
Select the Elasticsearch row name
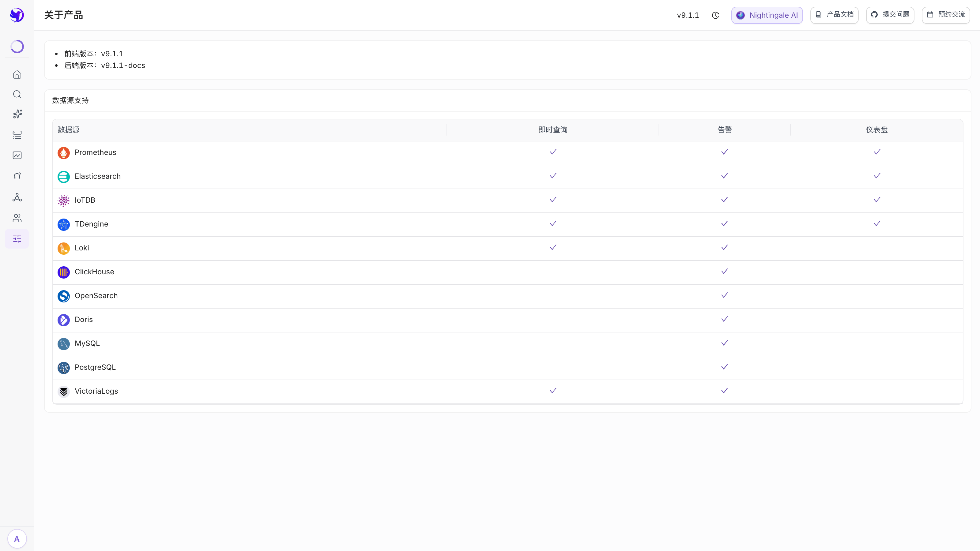pyautogui.click(x=98, y=176)
